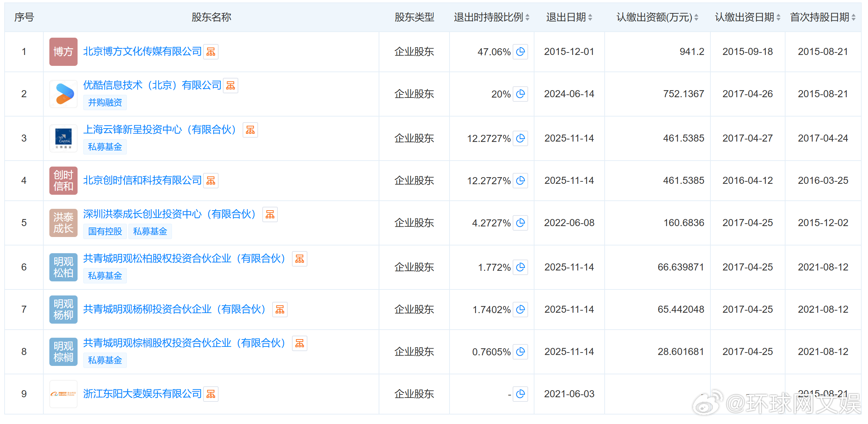Click equity structure icon beside 上海云锋新呈投资中心

250,130
